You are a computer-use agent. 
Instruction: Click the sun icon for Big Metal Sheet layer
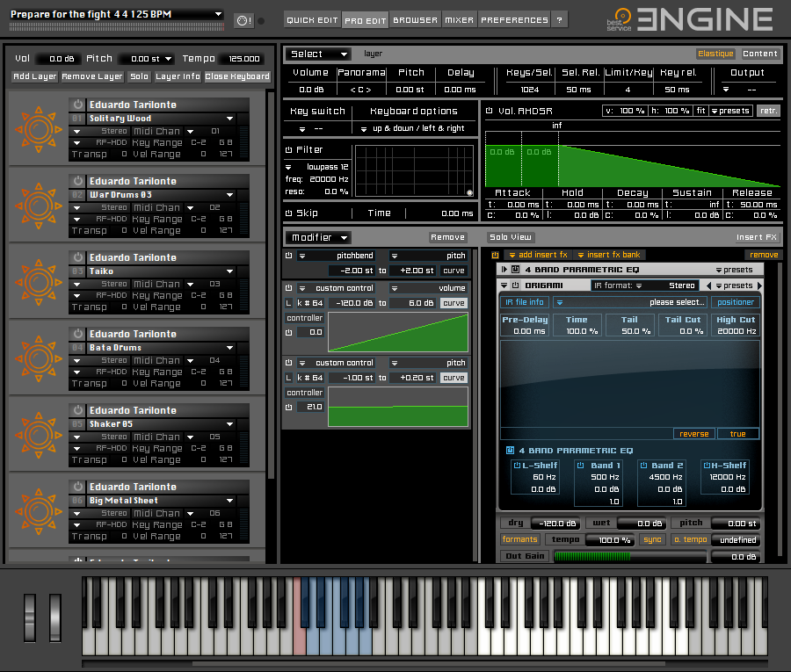click(39, 511)
